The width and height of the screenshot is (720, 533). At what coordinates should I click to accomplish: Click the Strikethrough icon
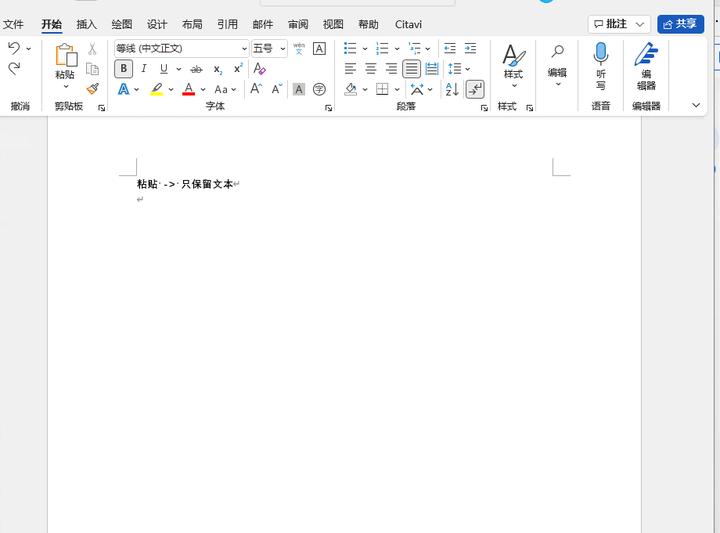(196, 69)
